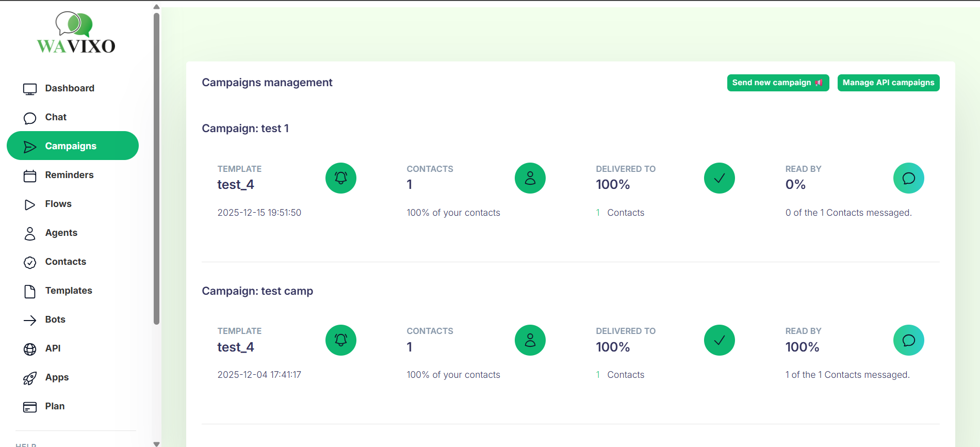Screen dimensions: 980x447
Task: Open the Dashboard page from sidebar
Action: tap(69, 88)
